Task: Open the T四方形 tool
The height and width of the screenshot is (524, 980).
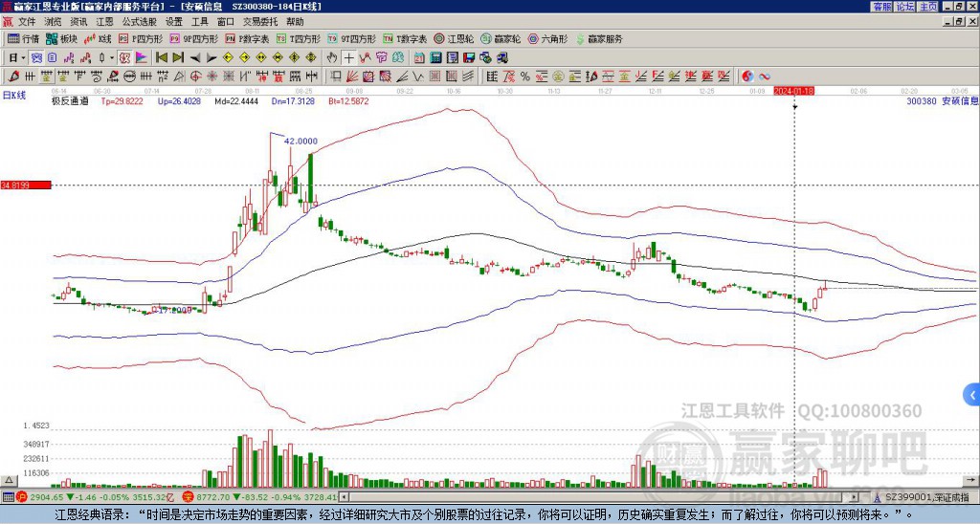Action: tap(299, 38)
